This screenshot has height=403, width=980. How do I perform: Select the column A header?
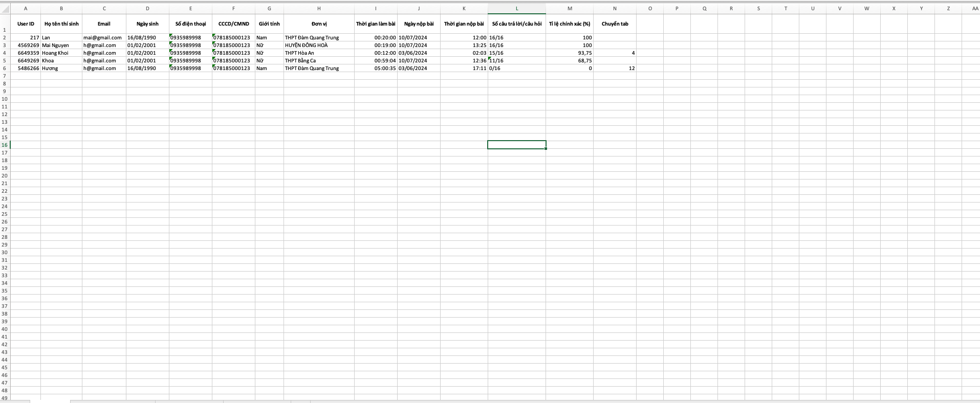26,9
